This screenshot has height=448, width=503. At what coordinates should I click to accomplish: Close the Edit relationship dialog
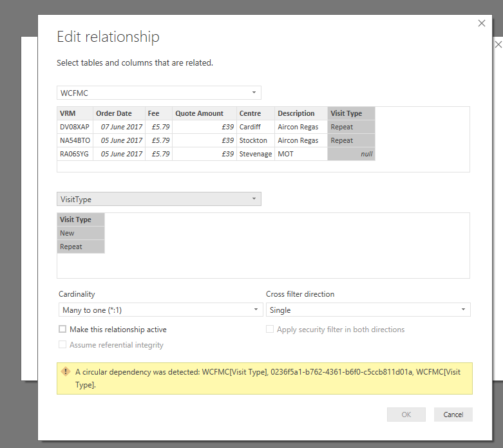point(482,23)
